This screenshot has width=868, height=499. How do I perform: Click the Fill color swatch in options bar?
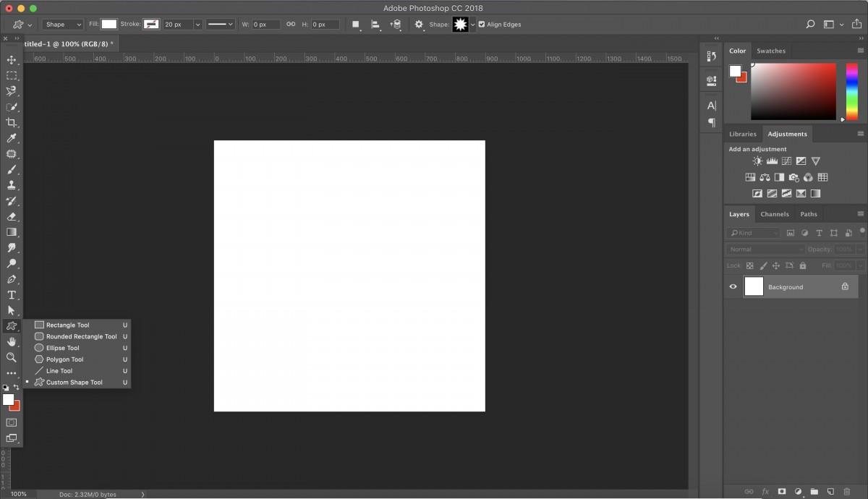coord(109,24)
